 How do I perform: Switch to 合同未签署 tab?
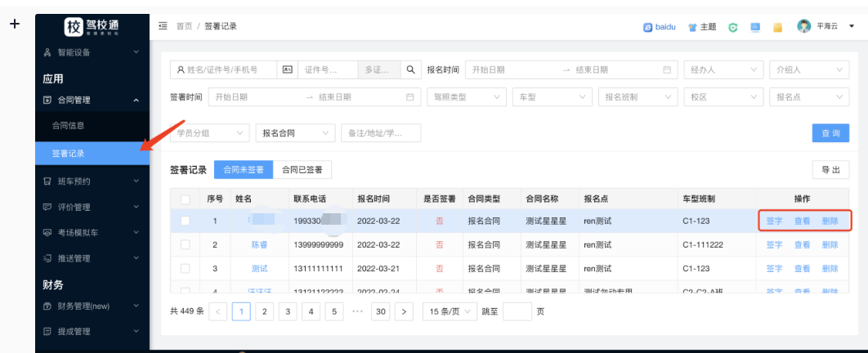[x=244, y=170]
